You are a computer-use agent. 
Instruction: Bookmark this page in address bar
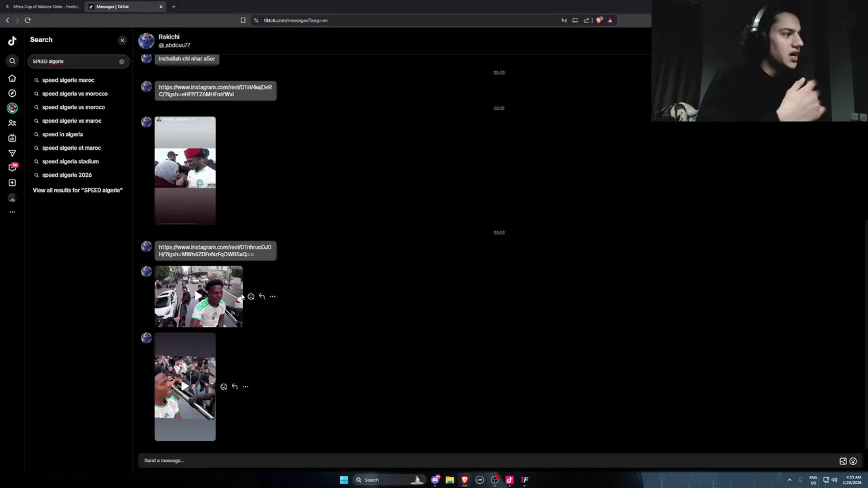click(x=243, y=20)
